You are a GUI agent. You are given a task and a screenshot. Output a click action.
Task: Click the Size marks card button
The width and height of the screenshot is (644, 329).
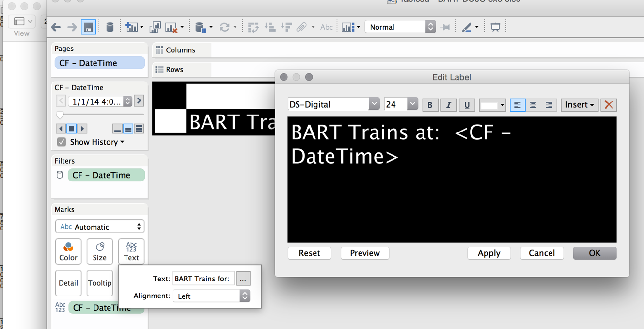tap(100, 251)
